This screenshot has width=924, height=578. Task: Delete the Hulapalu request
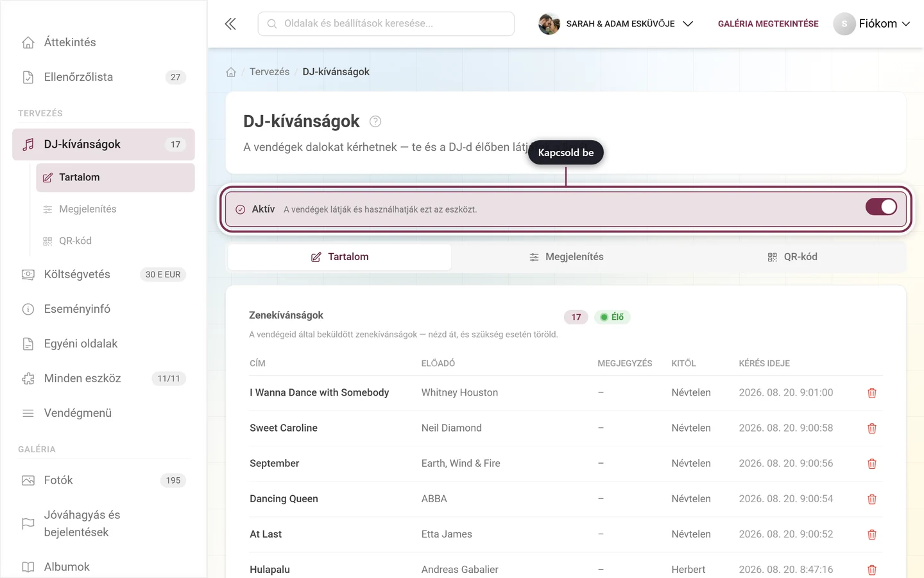[872, 570]
